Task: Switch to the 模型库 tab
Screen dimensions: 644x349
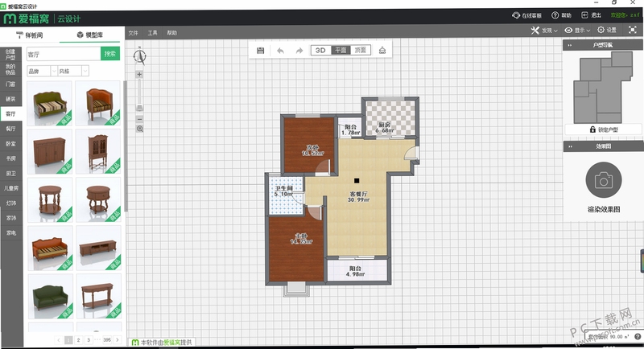Action: click(90, 35)
